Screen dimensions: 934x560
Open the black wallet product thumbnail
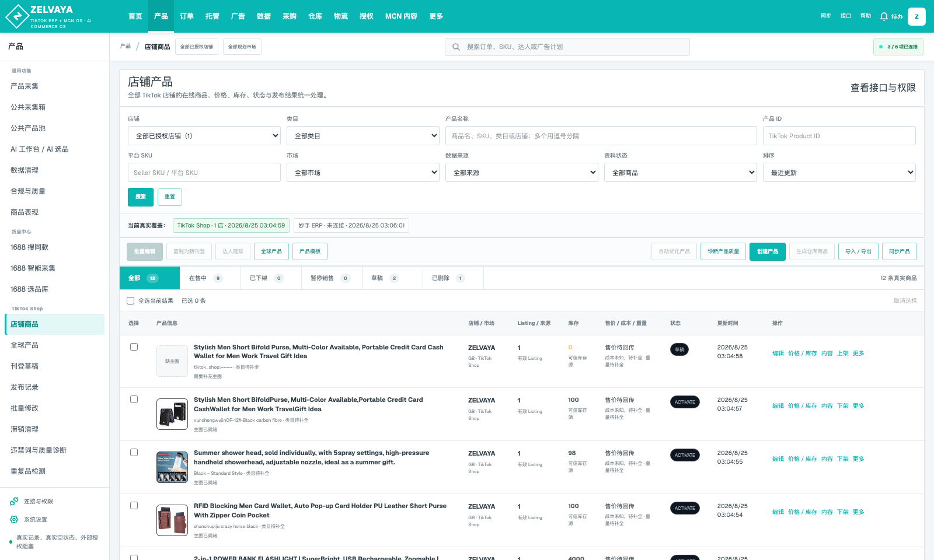click(172, 414)
